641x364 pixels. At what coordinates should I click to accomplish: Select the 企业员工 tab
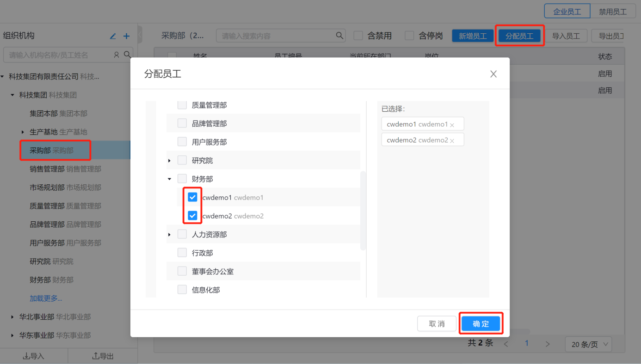(x=567, y=12)
